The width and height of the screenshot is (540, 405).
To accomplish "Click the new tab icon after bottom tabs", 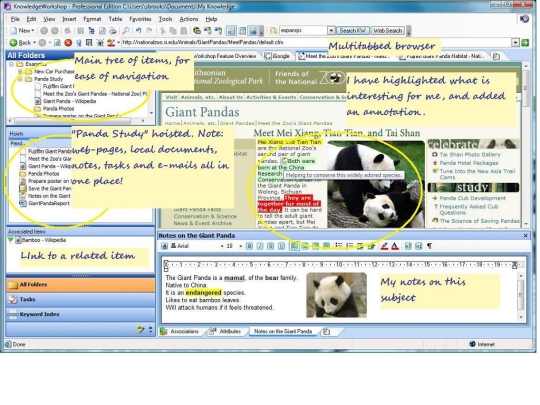I will point(326,332).
